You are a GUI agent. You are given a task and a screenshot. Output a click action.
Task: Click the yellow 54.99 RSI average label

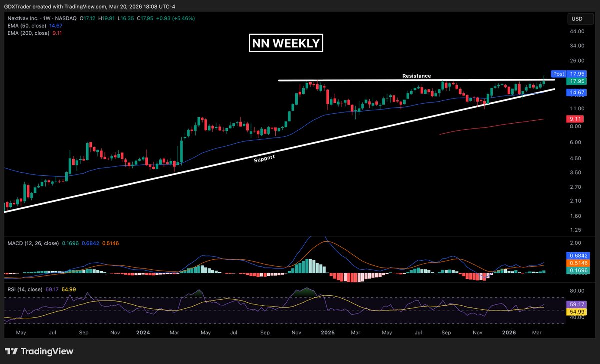point(577,311)
